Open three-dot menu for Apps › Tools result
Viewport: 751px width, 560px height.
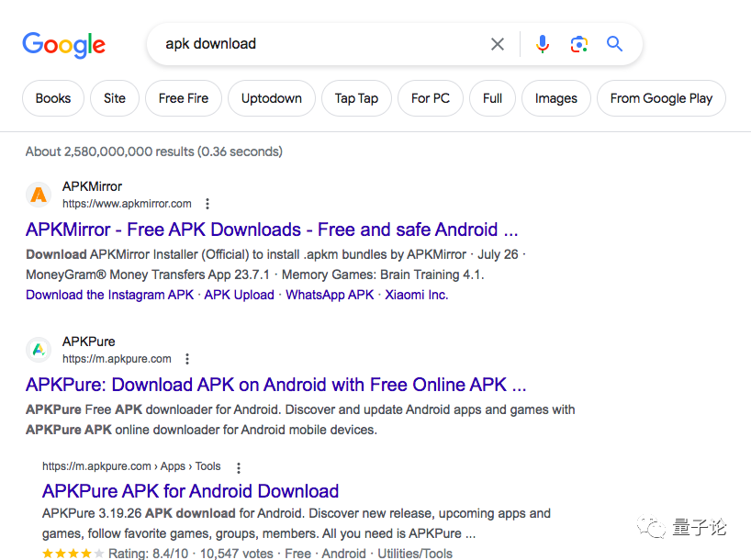[239, 467]
